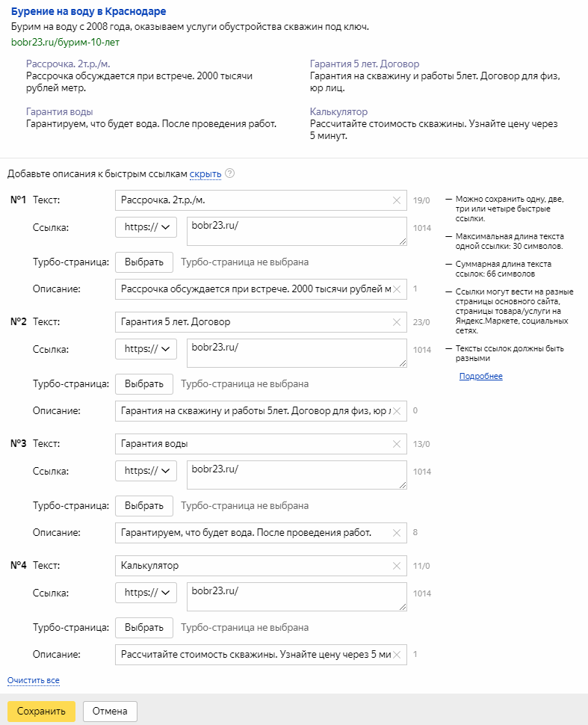Open https:// protocol dropdown for link №2
This screenshot has width=588, height=725.
tap(146, 349)
